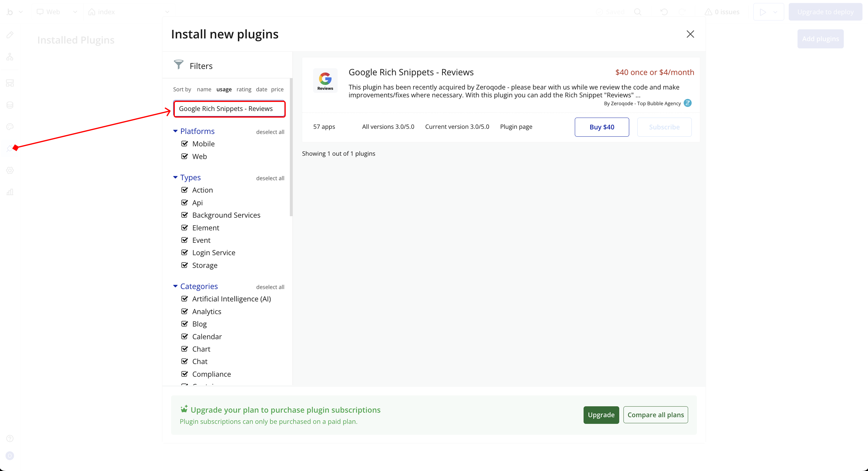Open the Data tab in sidebar
The height and width of the screenshot is (471, 868).
click(10, 105)
